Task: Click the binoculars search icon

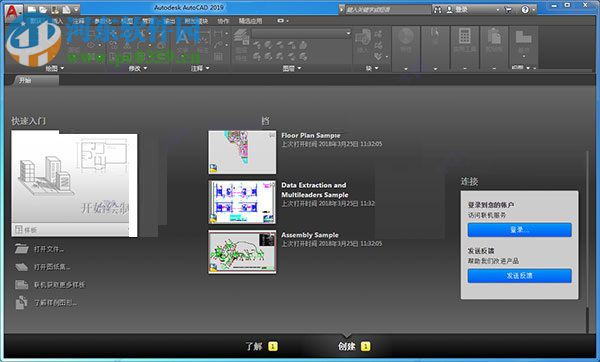Action: (x=437, y=10)
